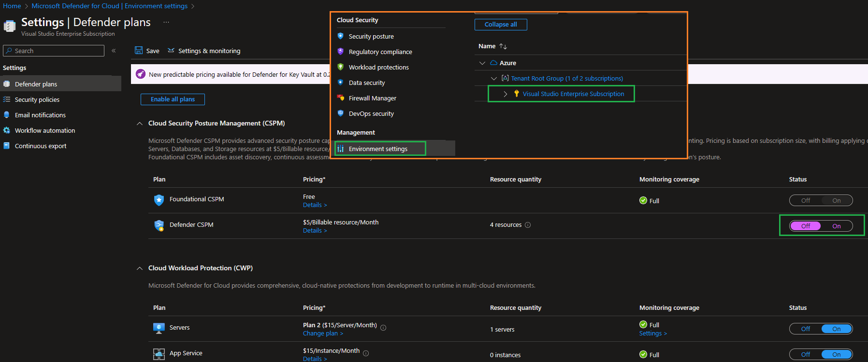Switch Defender CSPM status to Off
The width and height of the screenshot is (868, 362).
click(806, 226)
